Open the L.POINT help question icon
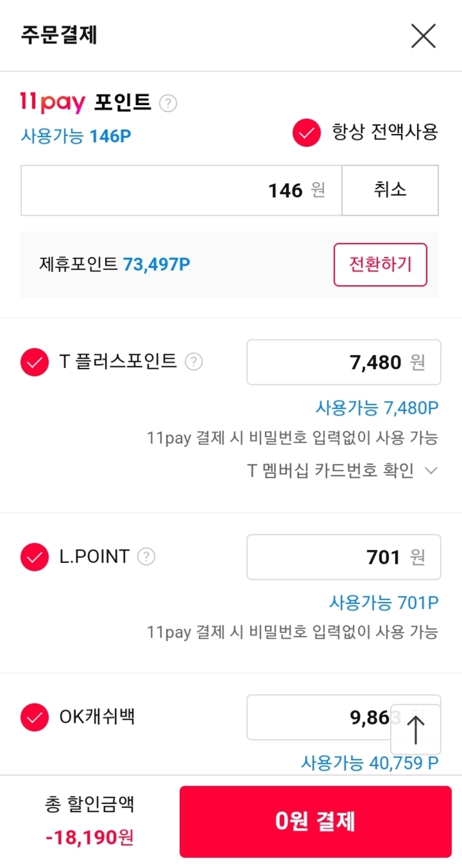This screenshot has width=462, height=868. point(146,557)
